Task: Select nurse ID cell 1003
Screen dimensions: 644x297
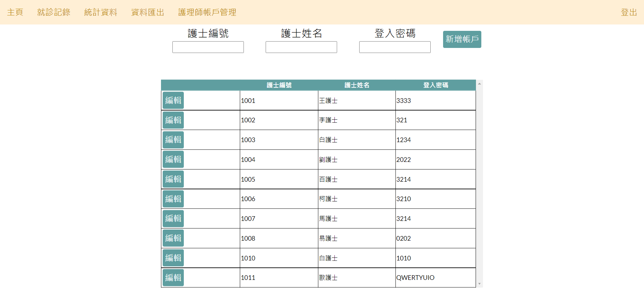Action: 279,140
